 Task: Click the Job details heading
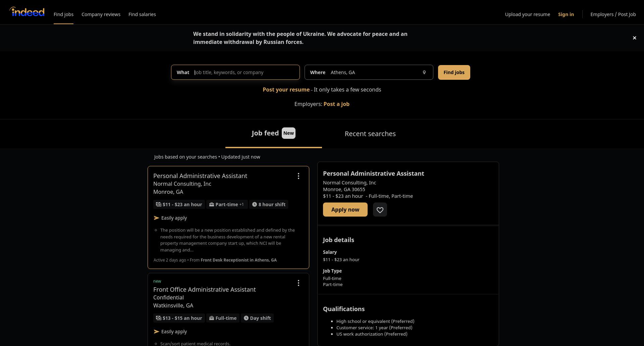pos(338,240)
